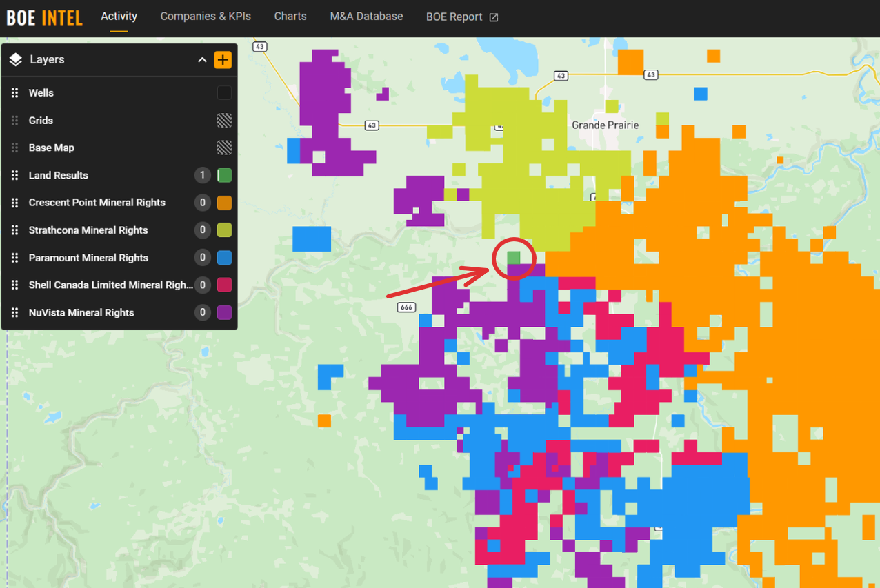Click the Grande Prairie city label
The image size is (880, 588).
606,125
